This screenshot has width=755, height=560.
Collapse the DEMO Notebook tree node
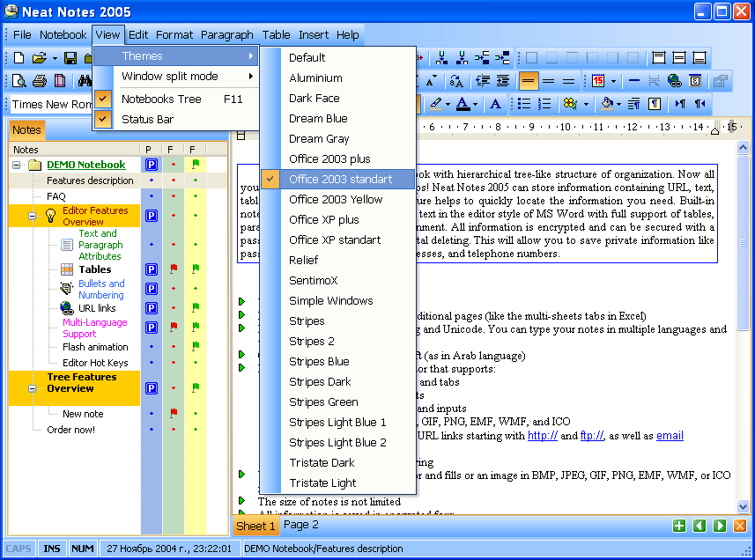point(17,166)
